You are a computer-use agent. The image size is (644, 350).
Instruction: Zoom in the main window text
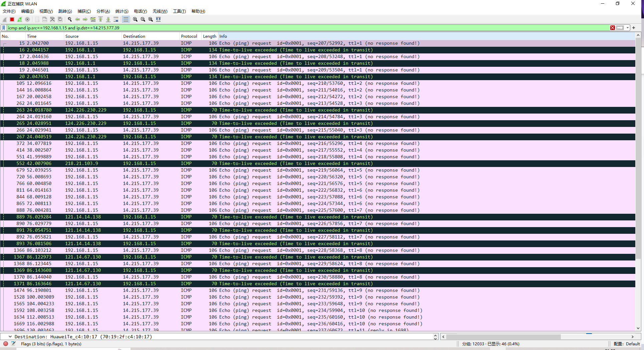pos(135,19)
